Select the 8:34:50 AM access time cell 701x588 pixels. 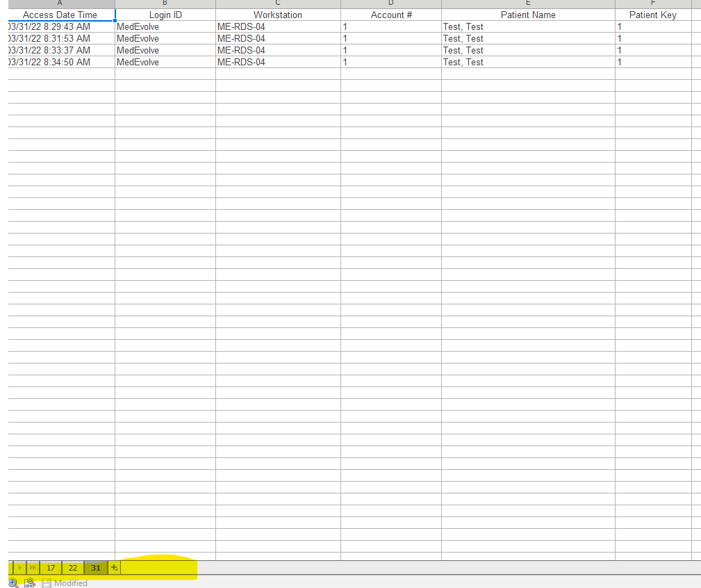(x=60, y=63)
